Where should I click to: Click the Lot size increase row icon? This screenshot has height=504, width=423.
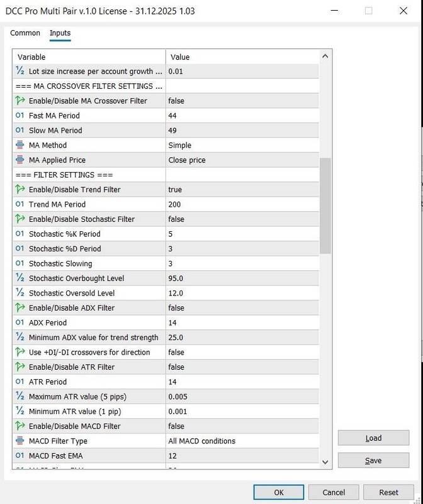[x=20, y=71]
